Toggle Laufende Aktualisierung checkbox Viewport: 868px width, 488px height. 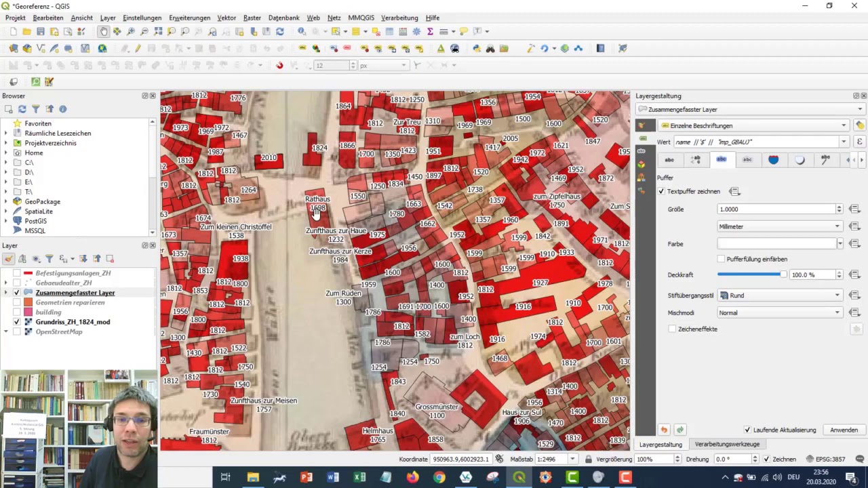point(747,430)
